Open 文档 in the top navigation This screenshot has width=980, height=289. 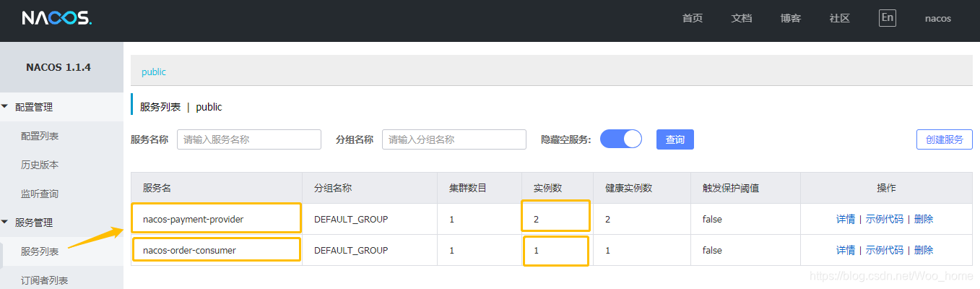point(742,19)
